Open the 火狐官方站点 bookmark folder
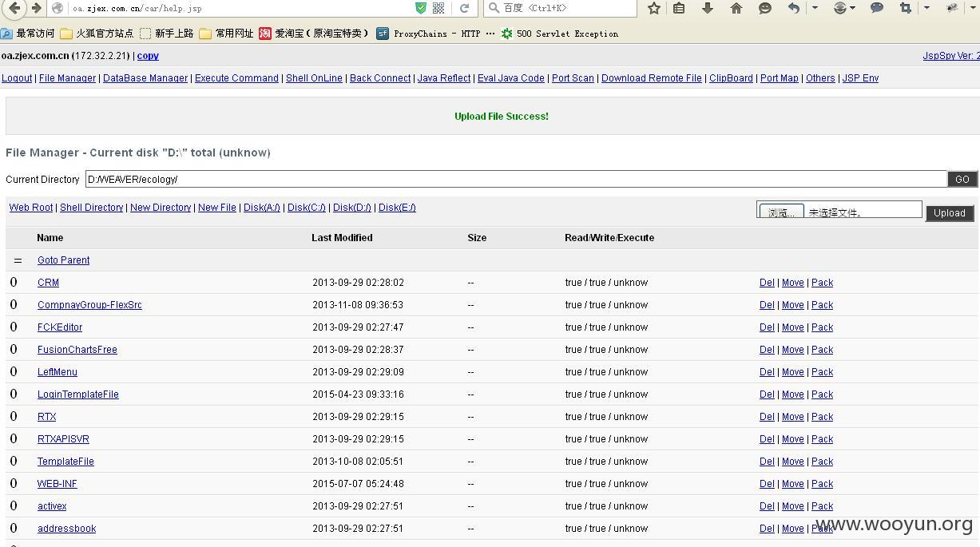Screen dimensions: 980x547 coord(97,34)
